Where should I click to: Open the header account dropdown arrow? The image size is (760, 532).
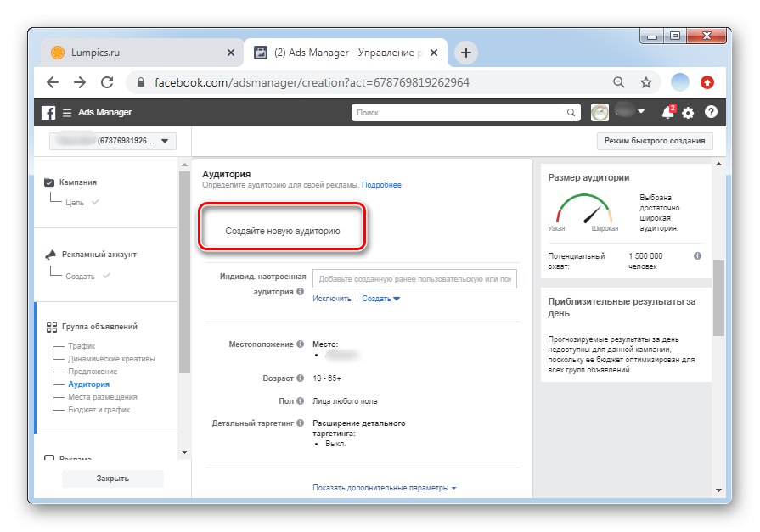point(641,111)
